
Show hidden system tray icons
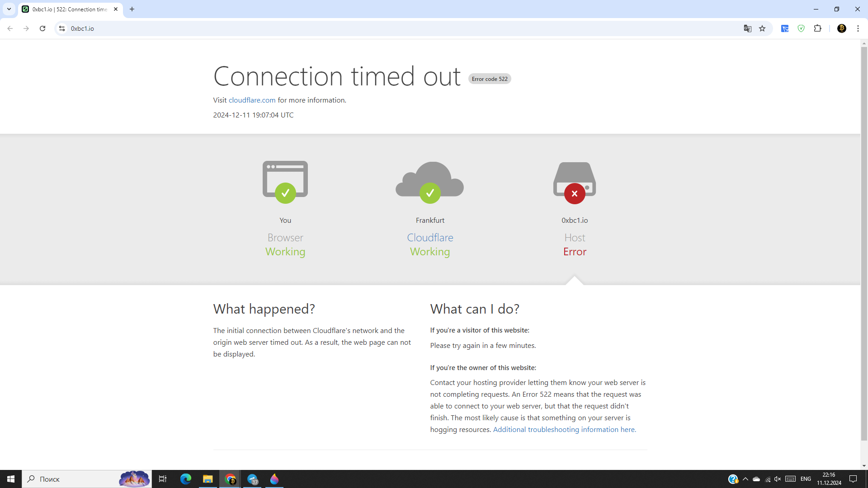[745, 479]
